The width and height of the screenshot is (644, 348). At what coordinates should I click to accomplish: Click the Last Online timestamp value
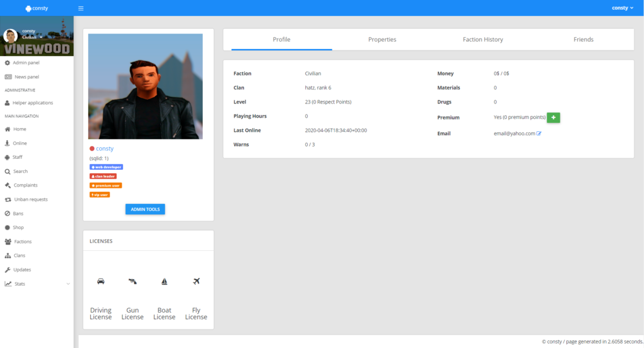click(336, 131)
